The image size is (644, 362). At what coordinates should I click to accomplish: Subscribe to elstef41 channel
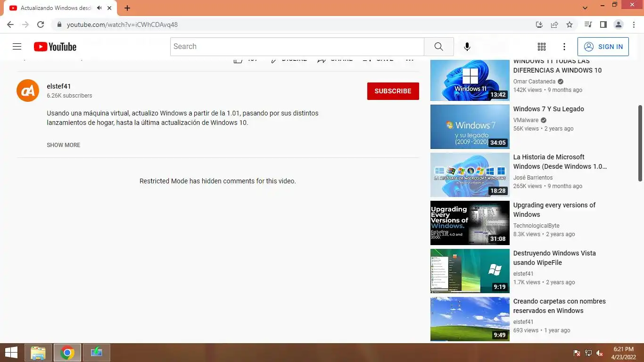pyautogui.click(x=393, y=91)
